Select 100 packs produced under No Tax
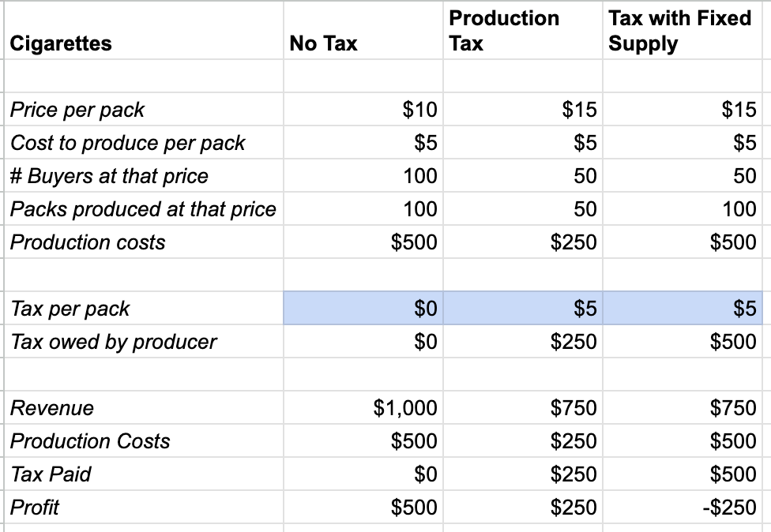The height and width of the screenshot is (532, 771). coord(363,208)
